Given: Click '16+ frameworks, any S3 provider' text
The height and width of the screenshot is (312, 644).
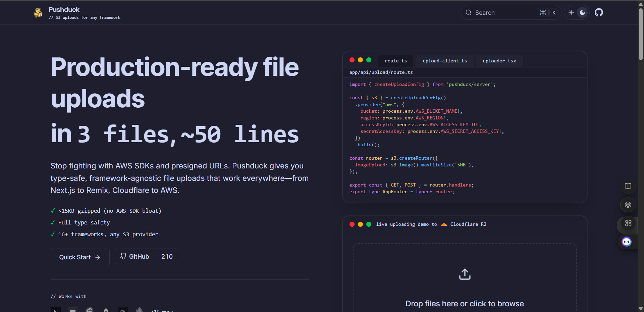Looking at the screenshot, I should click(108, 234).
